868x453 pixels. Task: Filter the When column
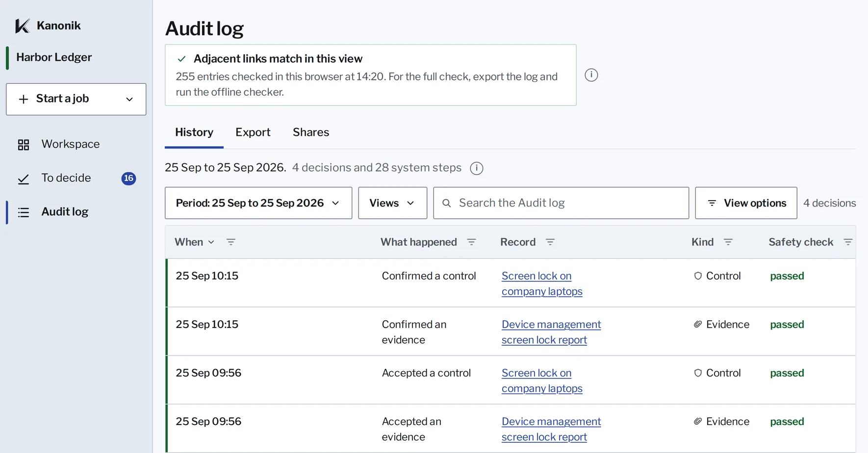(231, 242)
